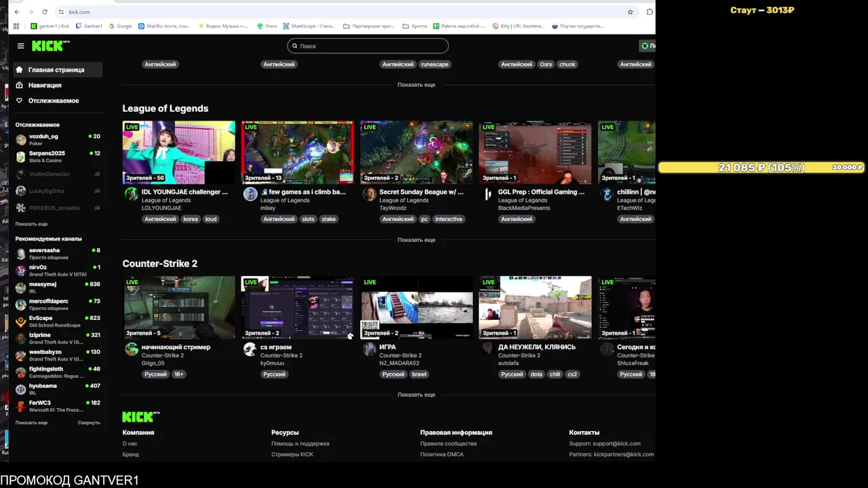
Task: Open Стримеры KICK footer link
Action: coord(292,454)
